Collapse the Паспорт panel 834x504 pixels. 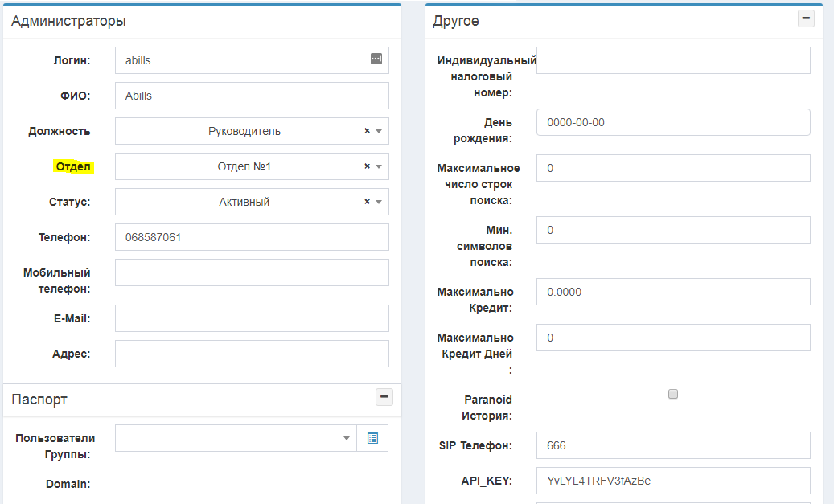point(384,397)
